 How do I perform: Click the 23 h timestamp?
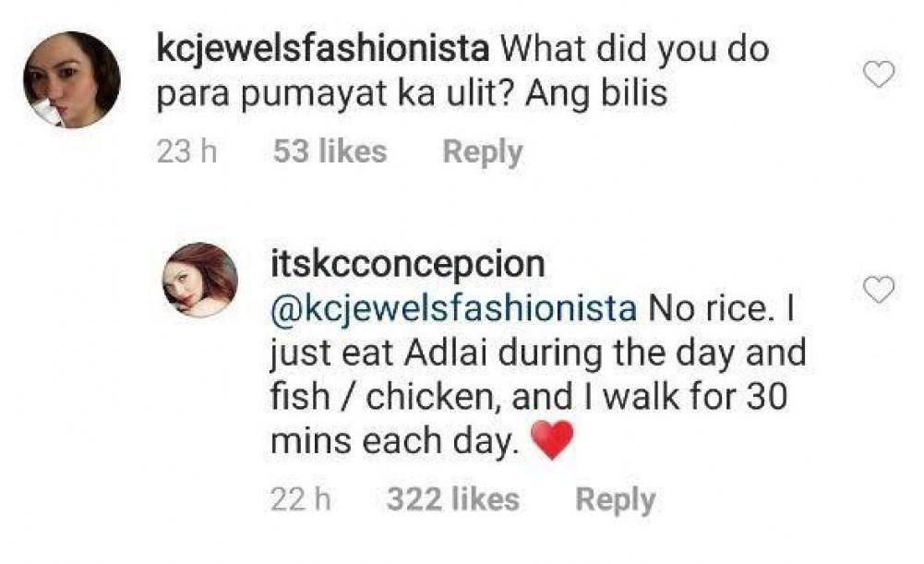(186, 152)
